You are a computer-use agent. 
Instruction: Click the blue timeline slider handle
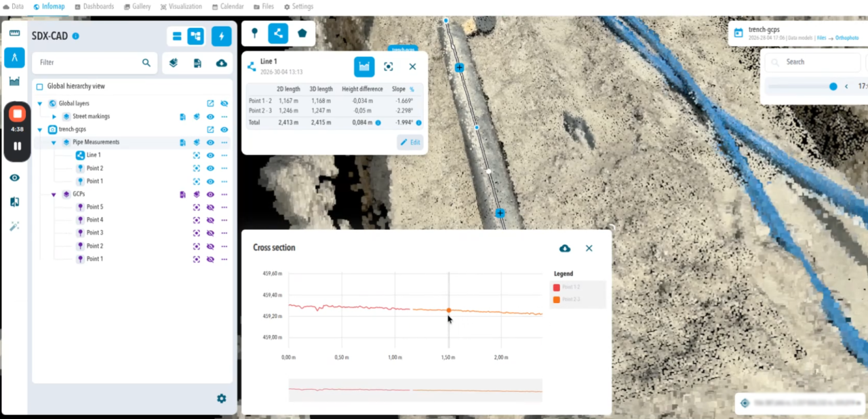pyautogui.click(x=833, y=86)
